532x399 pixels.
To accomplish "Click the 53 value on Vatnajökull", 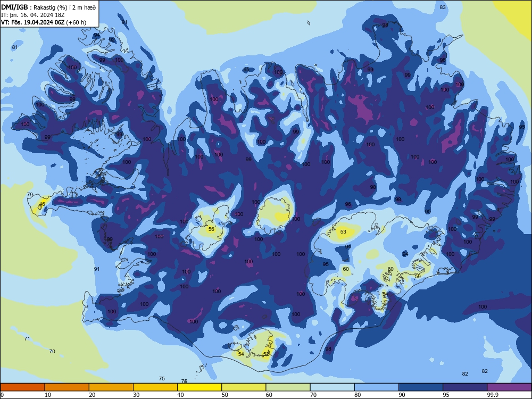I will pyautogui.click(x=343, y=232).
